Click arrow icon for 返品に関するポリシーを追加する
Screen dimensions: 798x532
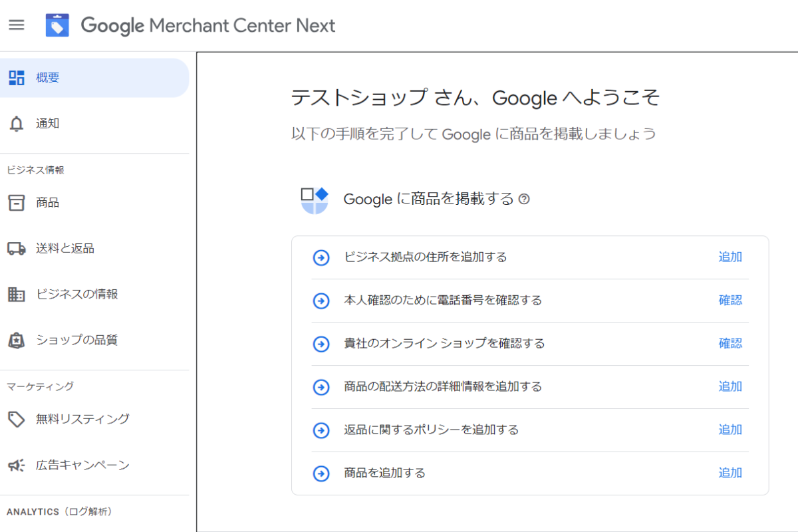[x=321, y=430]
